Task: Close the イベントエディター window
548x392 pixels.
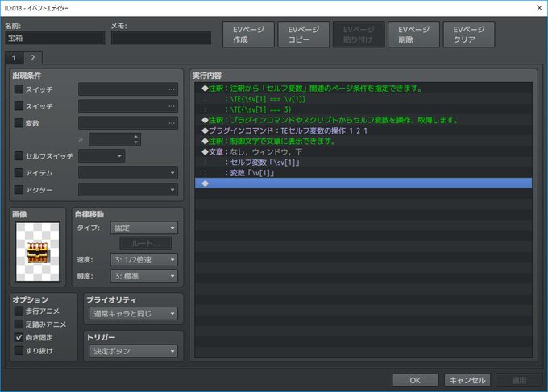Action: tap(539, 8)
